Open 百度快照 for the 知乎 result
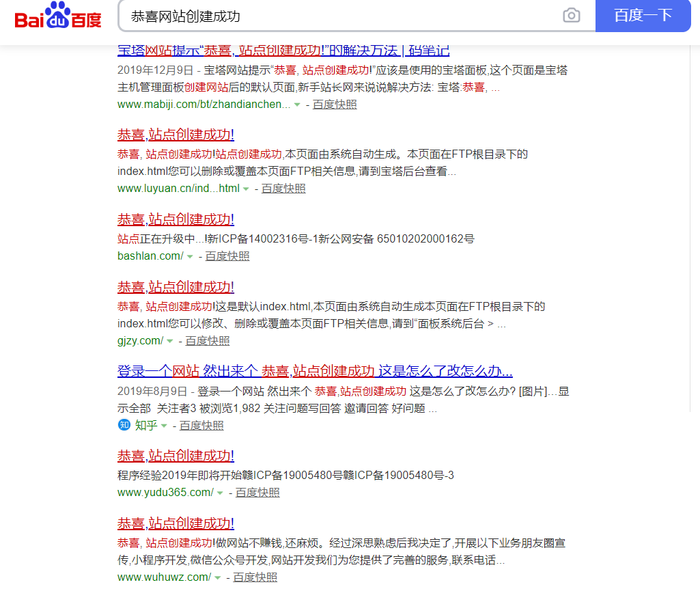The image size is (700, 589). point(201,426)
